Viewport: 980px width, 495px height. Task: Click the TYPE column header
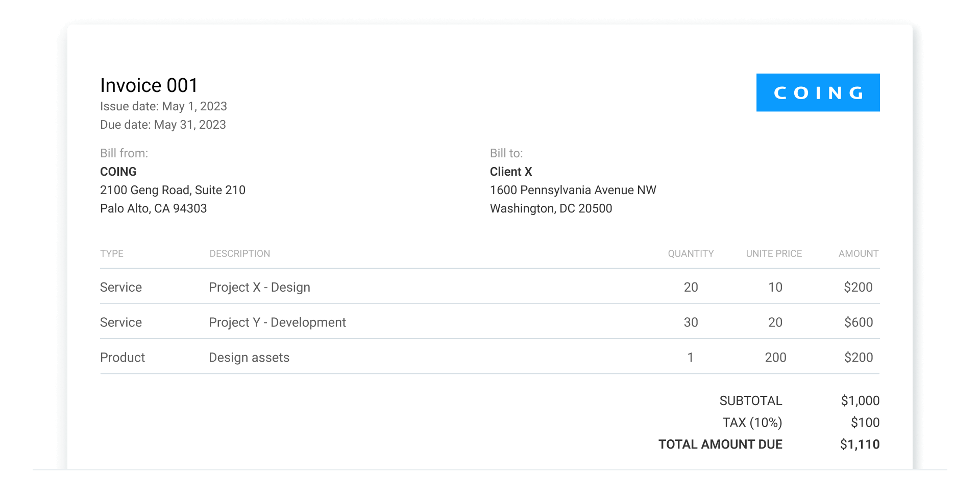pos(112,253)
